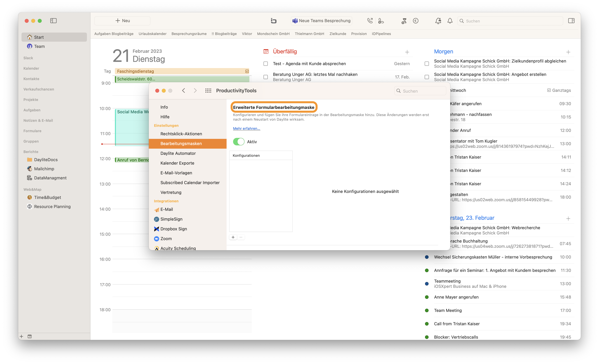Viewport: 599px width, 364px height.
Task: Check off Beratung Unger AG task
Action: pos(266,77)
